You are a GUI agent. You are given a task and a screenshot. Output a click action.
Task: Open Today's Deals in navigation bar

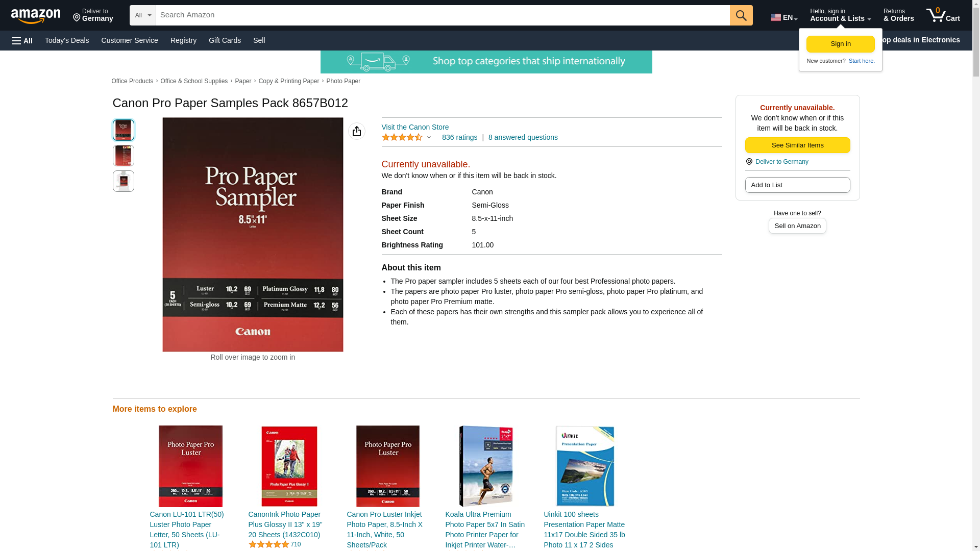coord(67,40)
